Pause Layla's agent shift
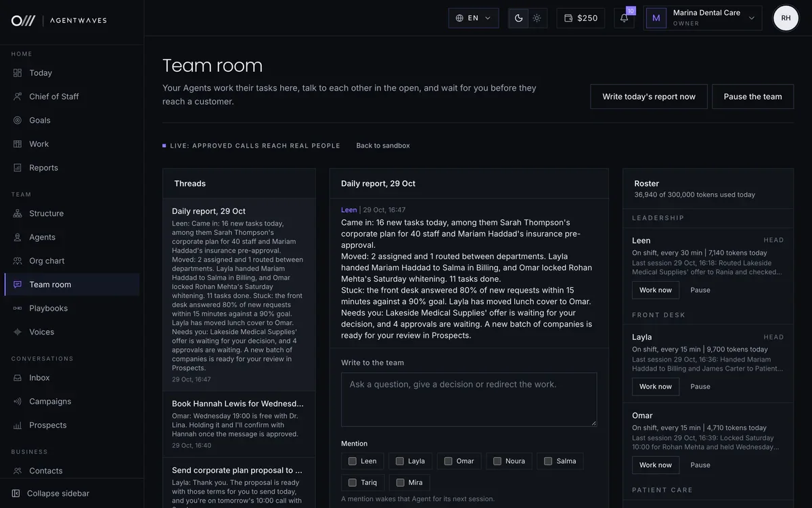The height and width of the screenshot is (508, 812). (700, 387)
